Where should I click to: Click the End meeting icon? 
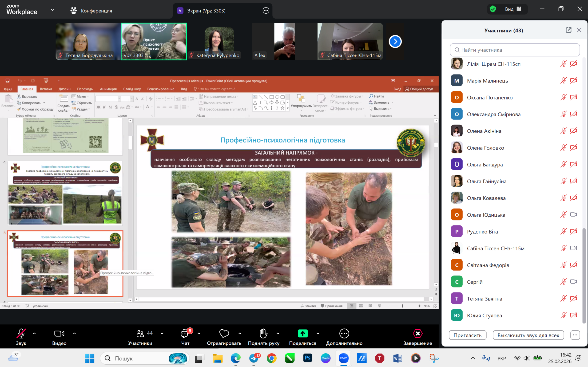[417, 334]
